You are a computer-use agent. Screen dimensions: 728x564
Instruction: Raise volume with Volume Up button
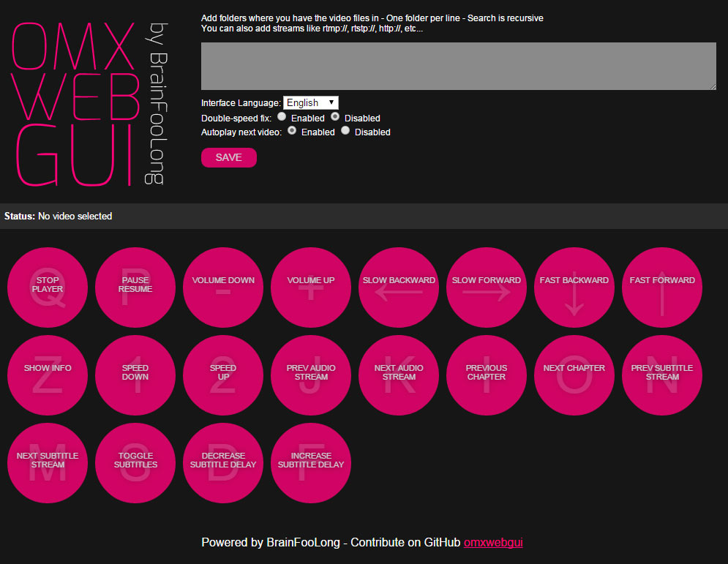[x=311, y=287]
